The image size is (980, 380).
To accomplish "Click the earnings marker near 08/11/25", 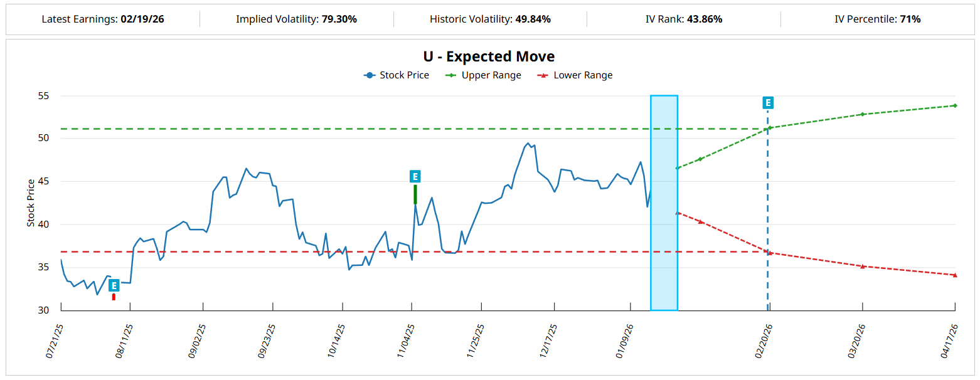I will (114, 285).
